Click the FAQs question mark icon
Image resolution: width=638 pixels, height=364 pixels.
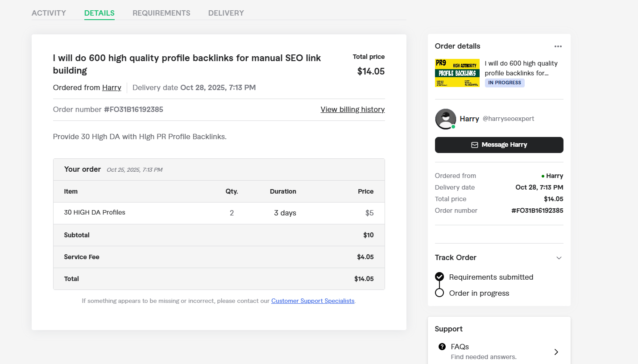pos(442,347)
